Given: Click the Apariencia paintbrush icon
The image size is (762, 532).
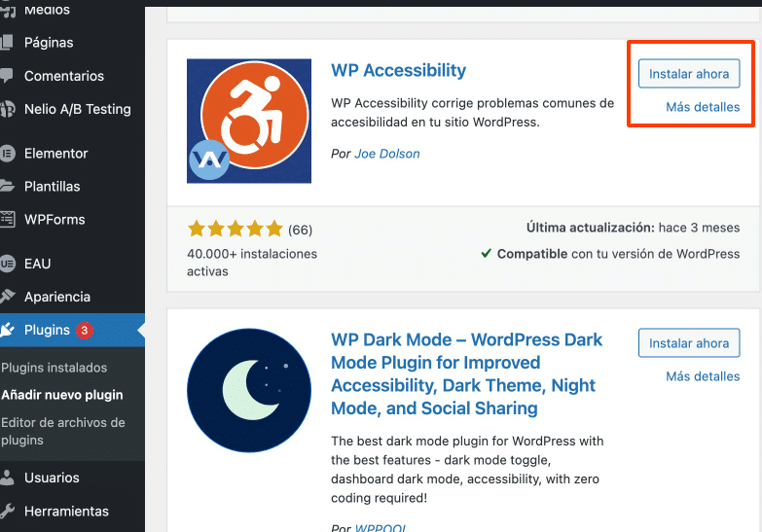Looking at the screenshot, I should click(7, 297).
